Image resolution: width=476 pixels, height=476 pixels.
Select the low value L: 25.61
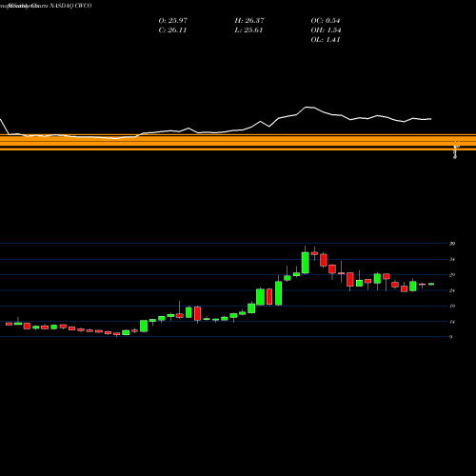(248, 30)
